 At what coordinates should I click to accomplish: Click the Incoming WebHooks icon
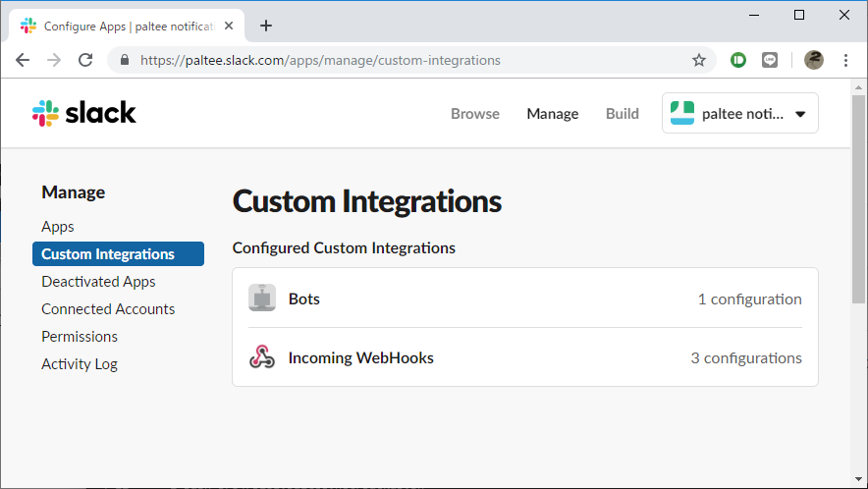pyautogui.click(x=262, y=357)
